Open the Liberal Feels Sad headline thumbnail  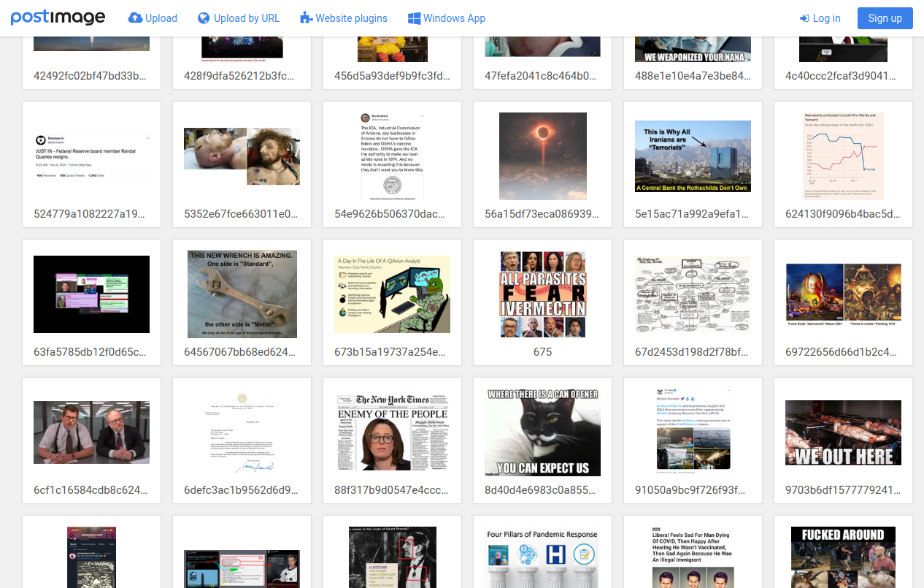(x=693, y=557)
